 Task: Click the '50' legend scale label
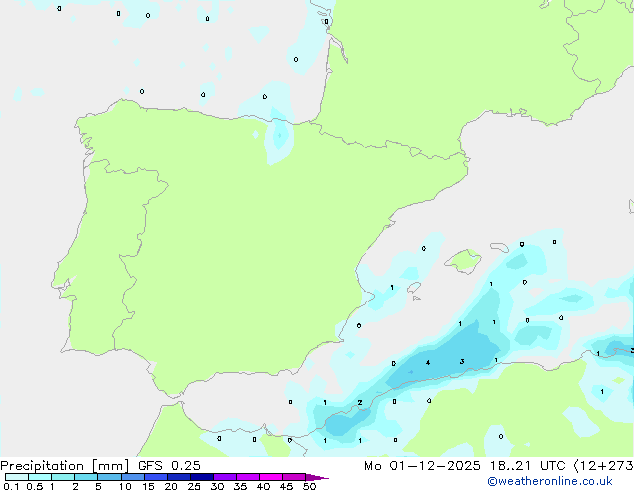pyautogui.click(x=310, y=486)
